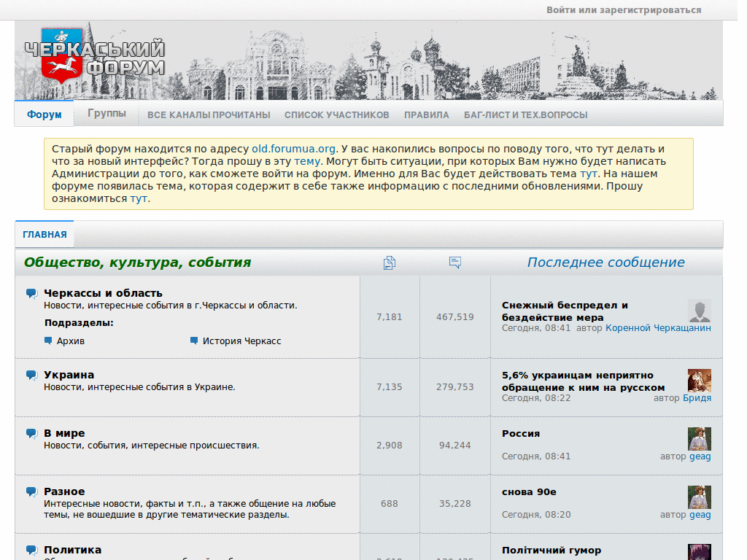Click the small icon next to Архив subforum
747x560 pixels.
tap(48, 341)
